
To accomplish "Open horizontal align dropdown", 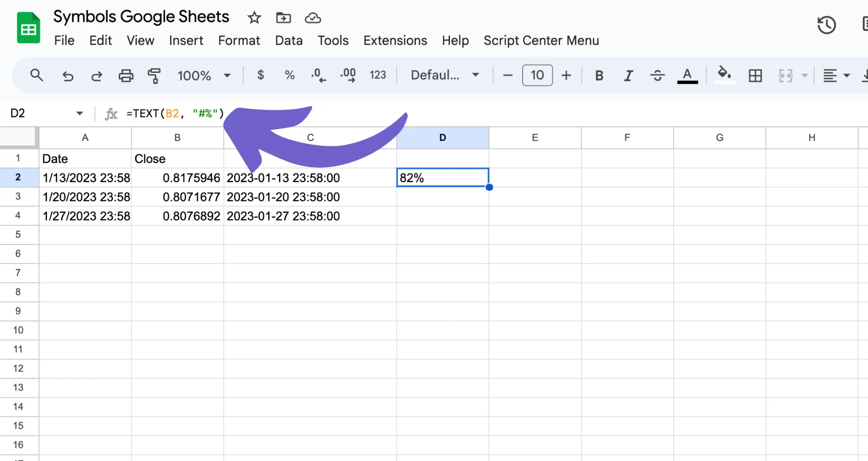I will click(x=836, y=75).
